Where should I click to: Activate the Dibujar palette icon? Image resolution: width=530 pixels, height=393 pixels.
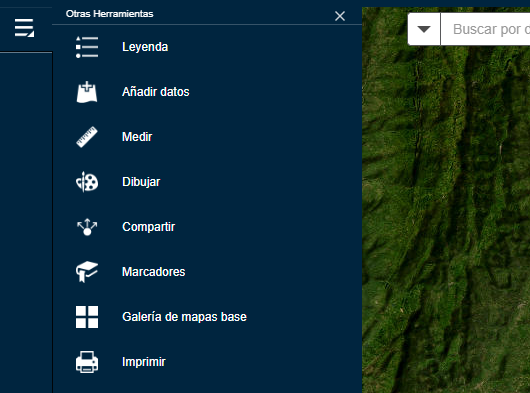[x=87, y=182]
